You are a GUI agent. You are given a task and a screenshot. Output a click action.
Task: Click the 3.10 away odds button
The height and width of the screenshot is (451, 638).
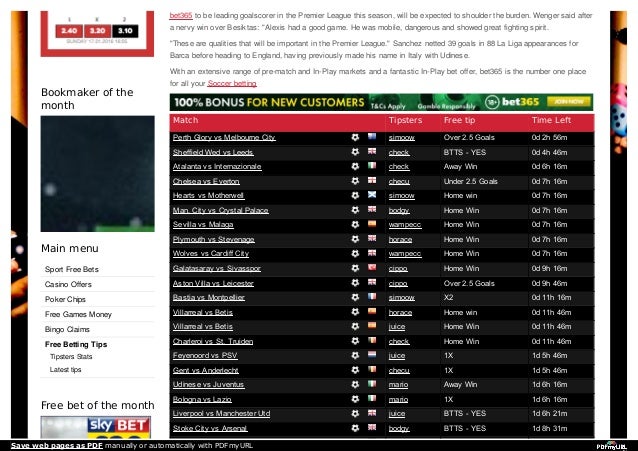[x=125, y=31]
